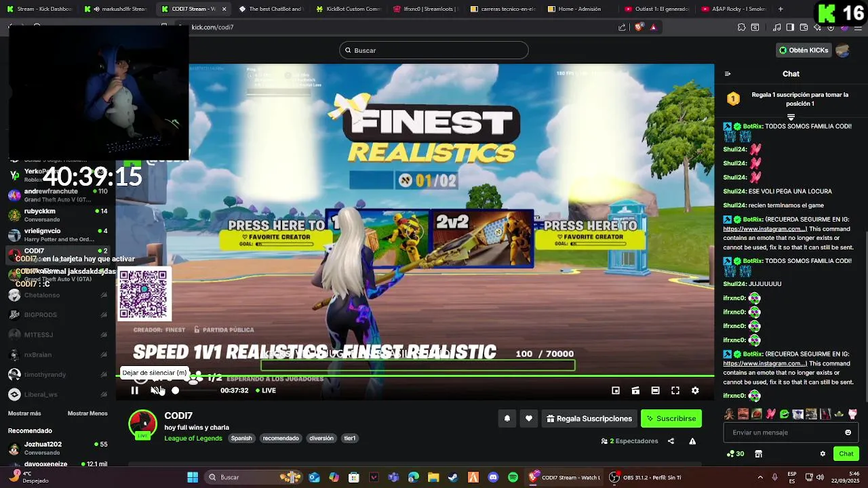The image size is (868, 488).
Task: Open Spotify from the taskbar
Action: coord(513,477)
